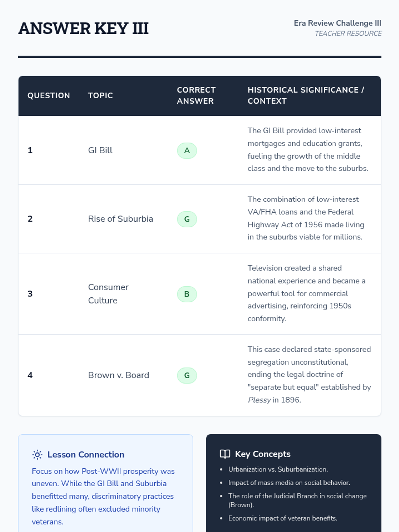The height and width of the screenshot is (532, 399).
Task: Click the Correct Answer column header
Action: point(196,96)
